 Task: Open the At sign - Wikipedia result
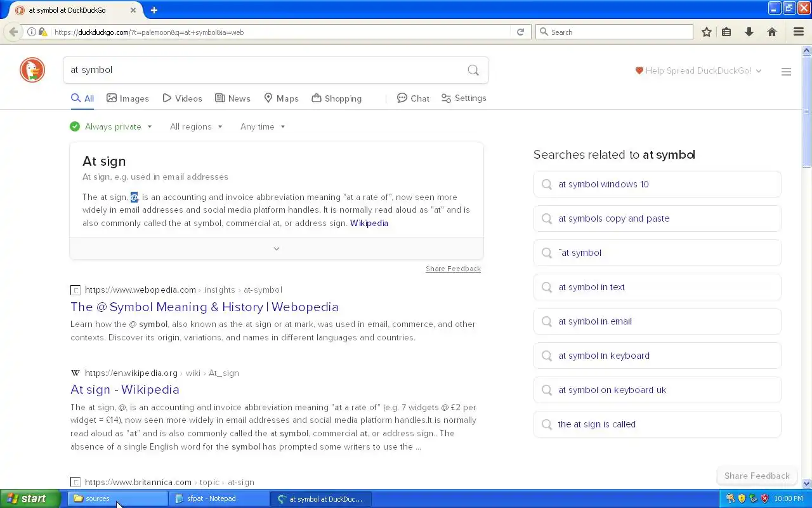125,389
